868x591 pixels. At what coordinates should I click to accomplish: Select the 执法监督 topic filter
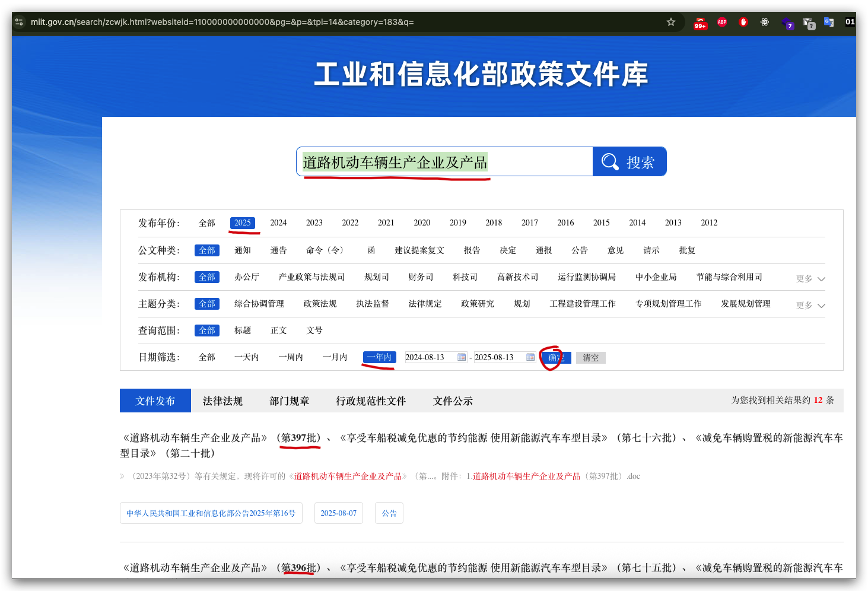[373, 304]
